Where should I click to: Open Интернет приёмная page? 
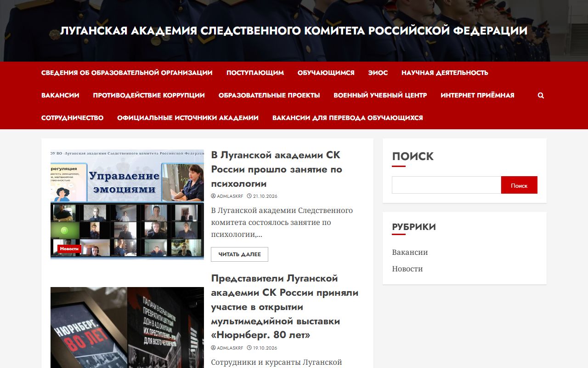click(477, 95)
